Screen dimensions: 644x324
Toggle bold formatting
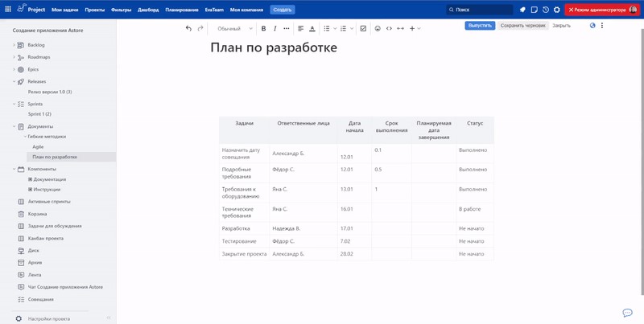point(263,28)
